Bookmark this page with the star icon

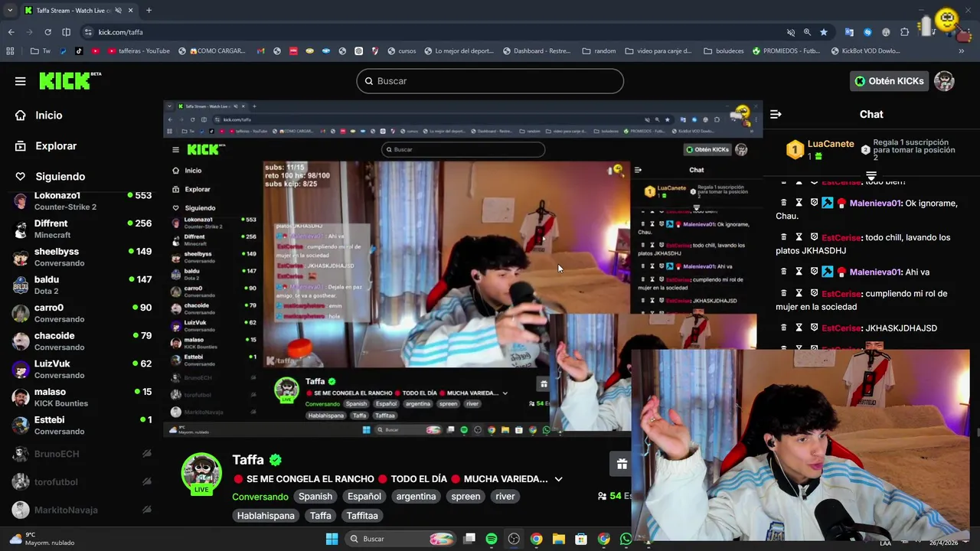(824, 32)
